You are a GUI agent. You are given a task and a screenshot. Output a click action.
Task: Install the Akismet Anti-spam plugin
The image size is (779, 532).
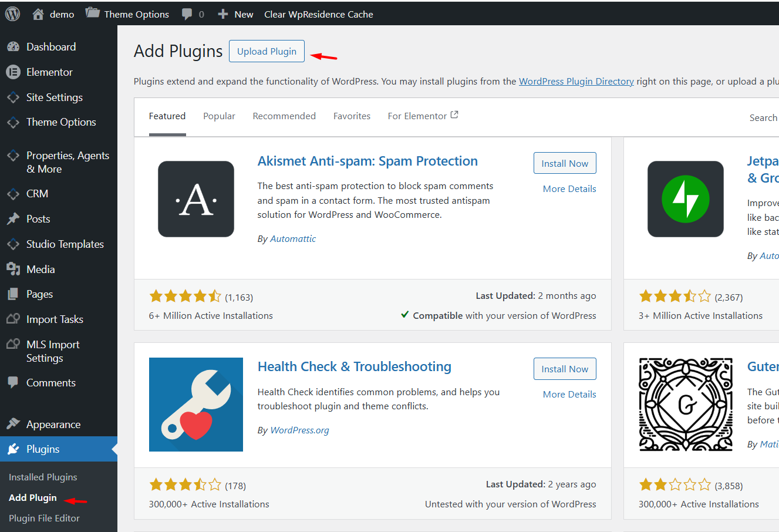565,163
